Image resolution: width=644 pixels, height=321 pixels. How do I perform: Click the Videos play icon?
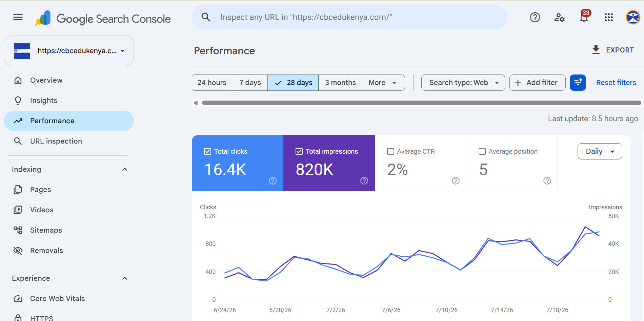coord(18,210)
